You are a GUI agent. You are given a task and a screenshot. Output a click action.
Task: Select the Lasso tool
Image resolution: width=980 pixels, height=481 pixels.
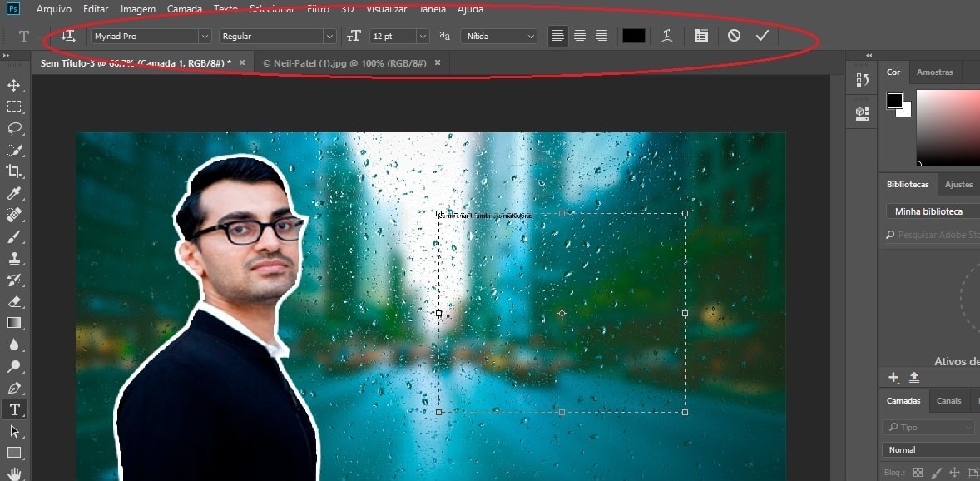point(14,128)
